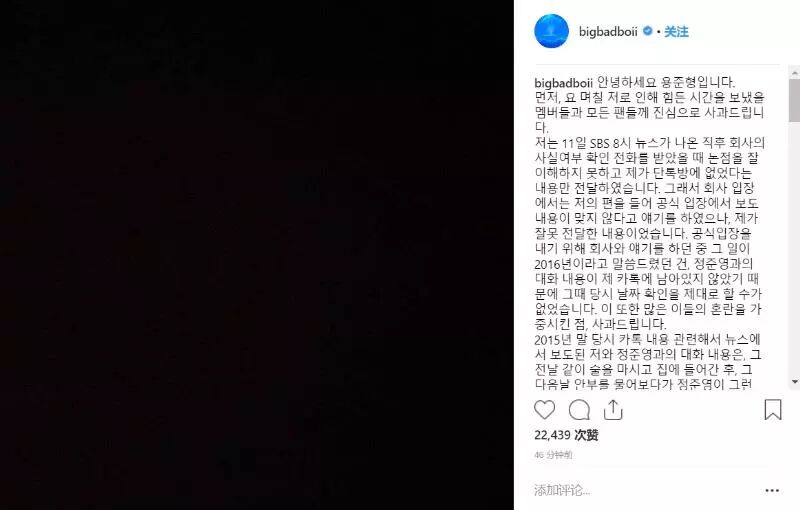The width and height of the screenshot is (800, 510).
Task: Save the post with the bookmark icon
Action: click(x=772, y=410)
